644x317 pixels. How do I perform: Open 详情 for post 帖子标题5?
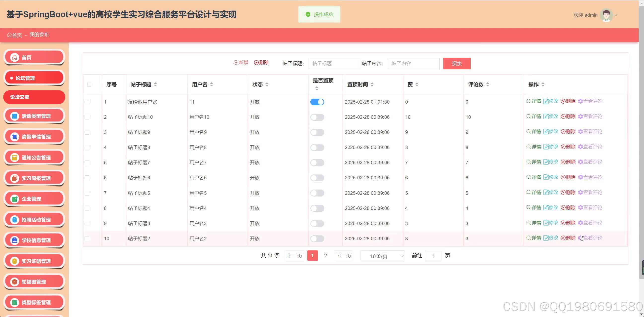point(534,193)
